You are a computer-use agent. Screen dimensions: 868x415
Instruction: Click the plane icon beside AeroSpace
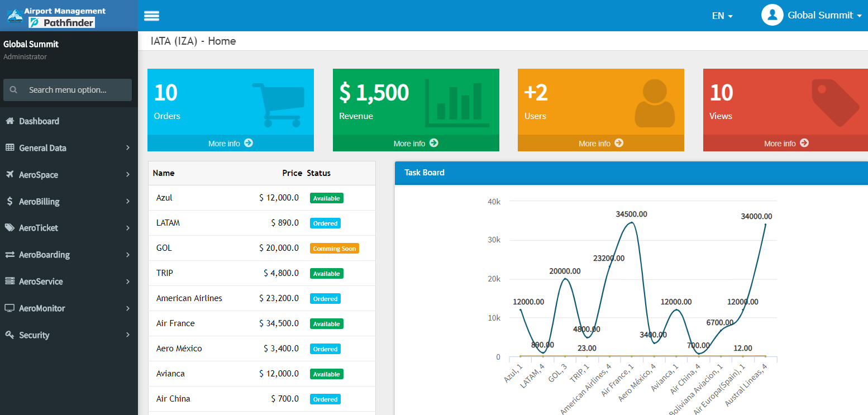(x=9, y=175)
